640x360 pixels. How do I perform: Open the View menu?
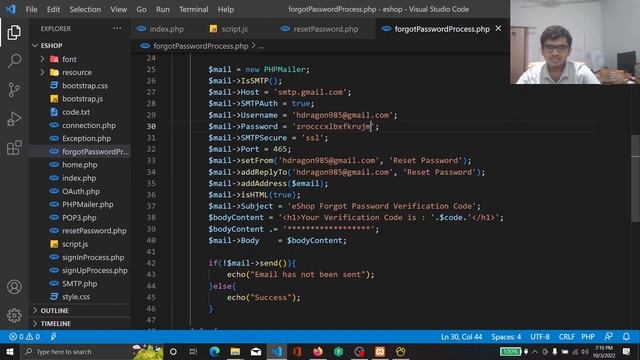118,9
